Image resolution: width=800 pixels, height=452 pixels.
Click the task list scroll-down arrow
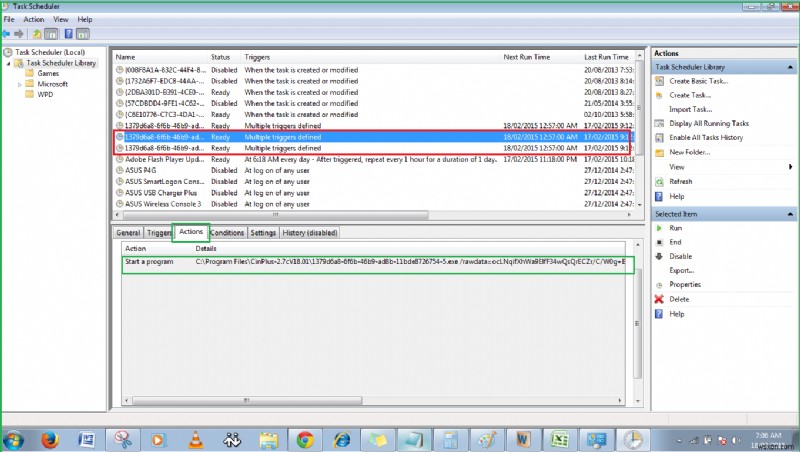[639, 205]
